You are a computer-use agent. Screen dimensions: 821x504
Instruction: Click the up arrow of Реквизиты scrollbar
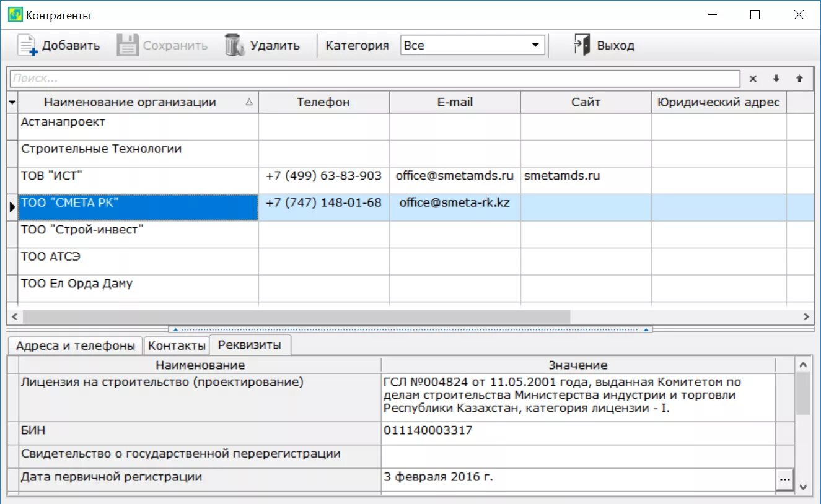pyautogui.click(x=803, y=365)
